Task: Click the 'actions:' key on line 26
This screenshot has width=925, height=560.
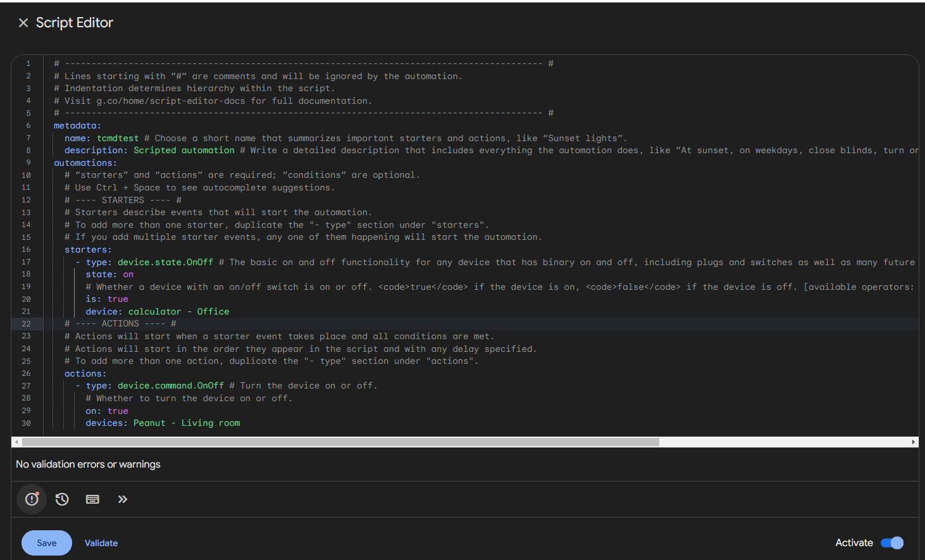Action: 85,374
